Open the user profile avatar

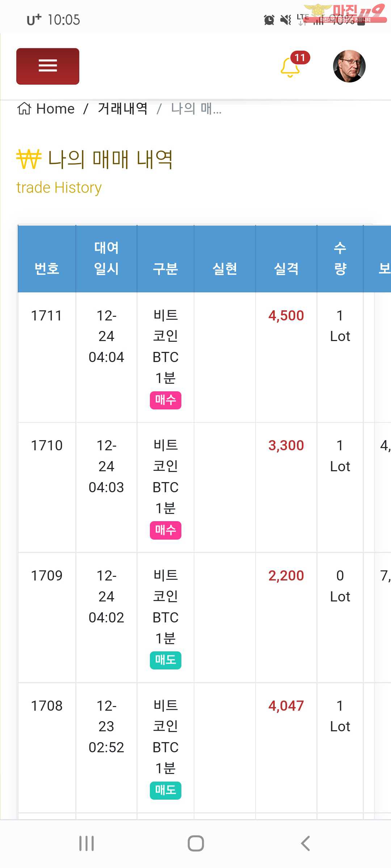click(349, 66)
